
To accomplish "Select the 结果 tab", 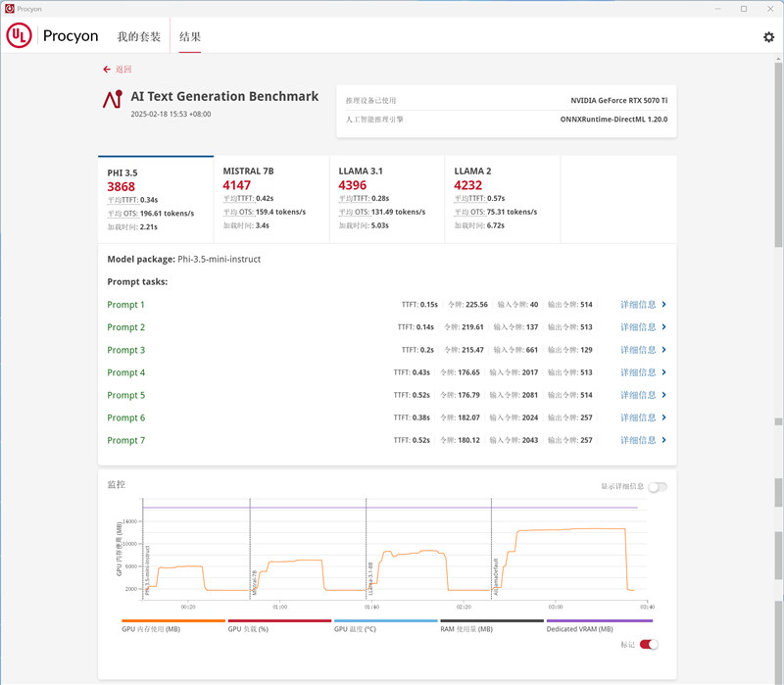I will (190, 36).
